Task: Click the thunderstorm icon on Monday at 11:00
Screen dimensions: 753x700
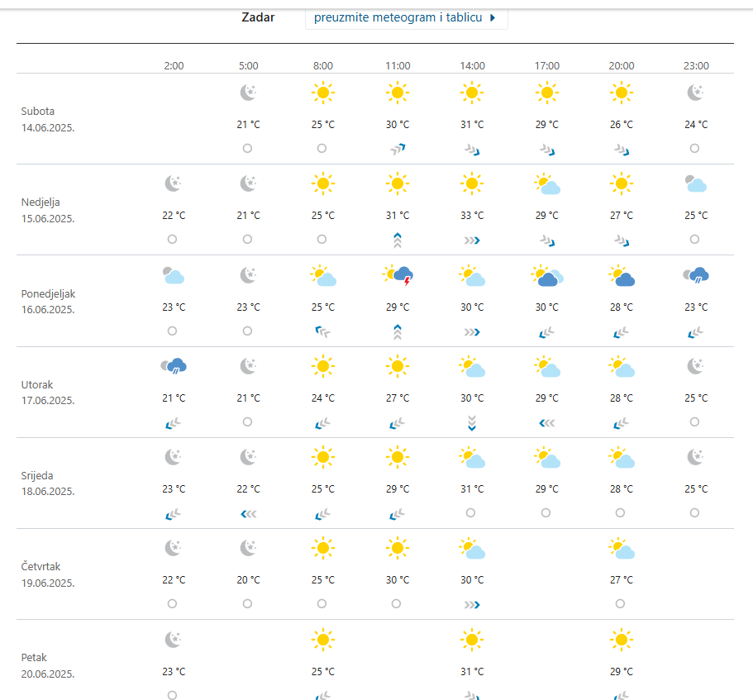Action: (x=398, y=276)
